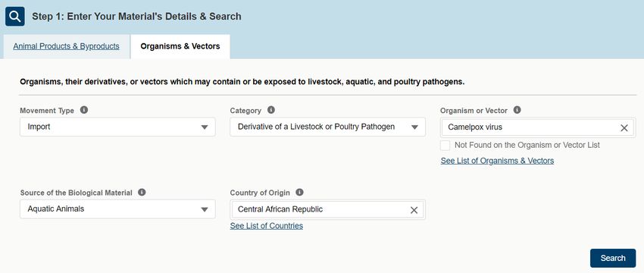Click the magnifying glass Step 1 icon
The height and width of the screenshot is (273, 644).
[15, 17]
